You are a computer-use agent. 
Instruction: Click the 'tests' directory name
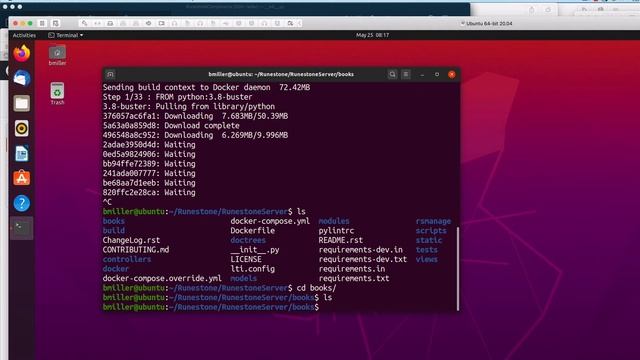click(x=427, y=250)
